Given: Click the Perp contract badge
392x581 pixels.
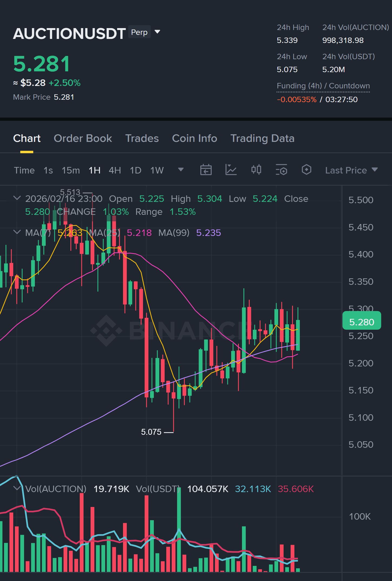Looking at the screenshot, I should click(x=139, y=32).
